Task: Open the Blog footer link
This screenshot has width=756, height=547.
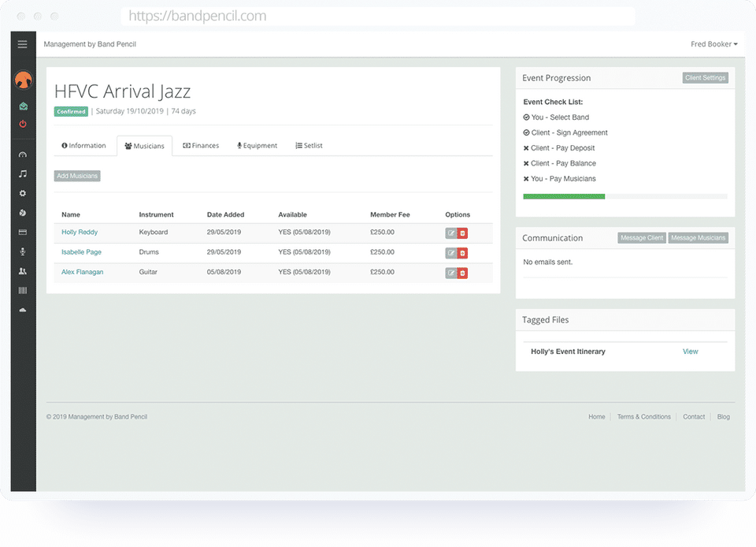Action: coord(724,417)
